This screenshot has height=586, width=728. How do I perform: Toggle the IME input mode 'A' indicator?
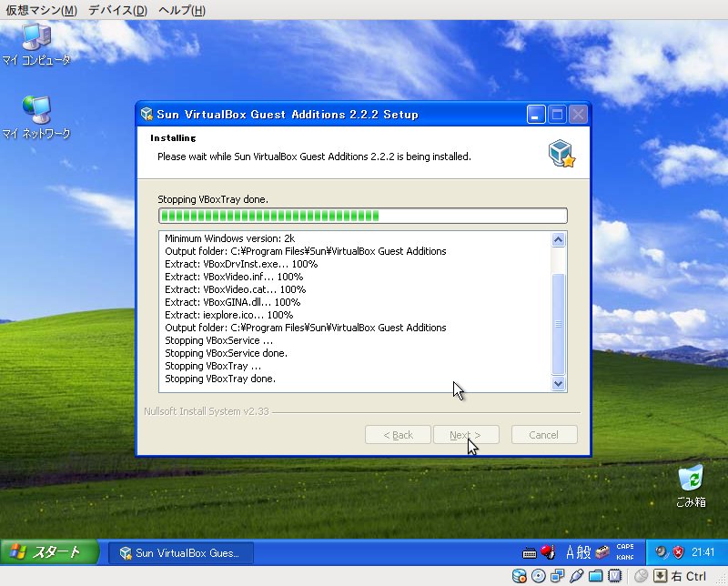click(571, 552)
